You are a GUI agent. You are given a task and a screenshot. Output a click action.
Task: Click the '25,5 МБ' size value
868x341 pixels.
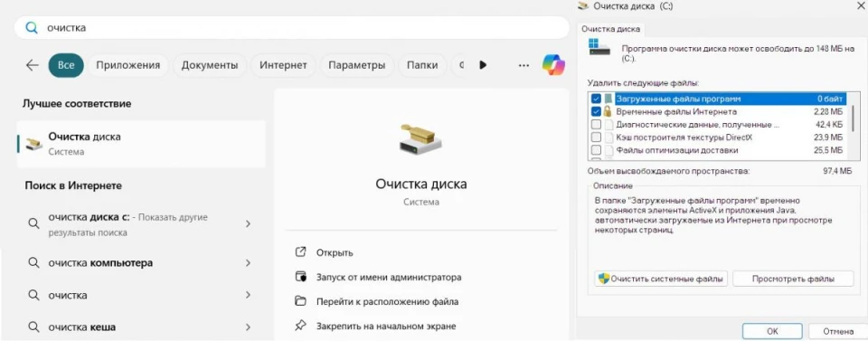tap(828, 150)
